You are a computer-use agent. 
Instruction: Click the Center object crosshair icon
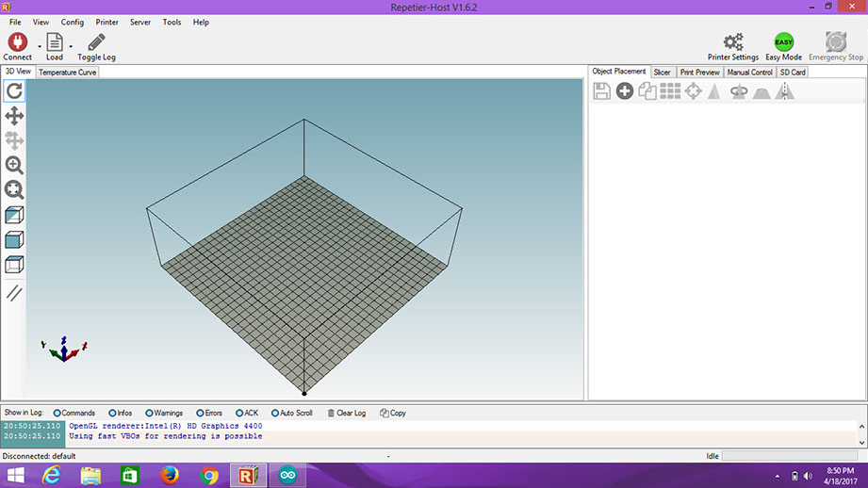coord(693,91)
